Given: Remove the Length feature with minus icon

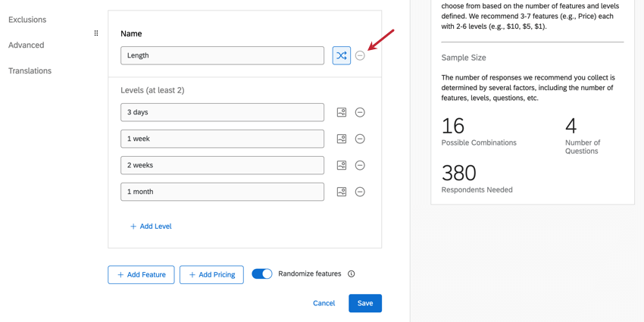Looking at the screenshot, I should click(360, 55).
